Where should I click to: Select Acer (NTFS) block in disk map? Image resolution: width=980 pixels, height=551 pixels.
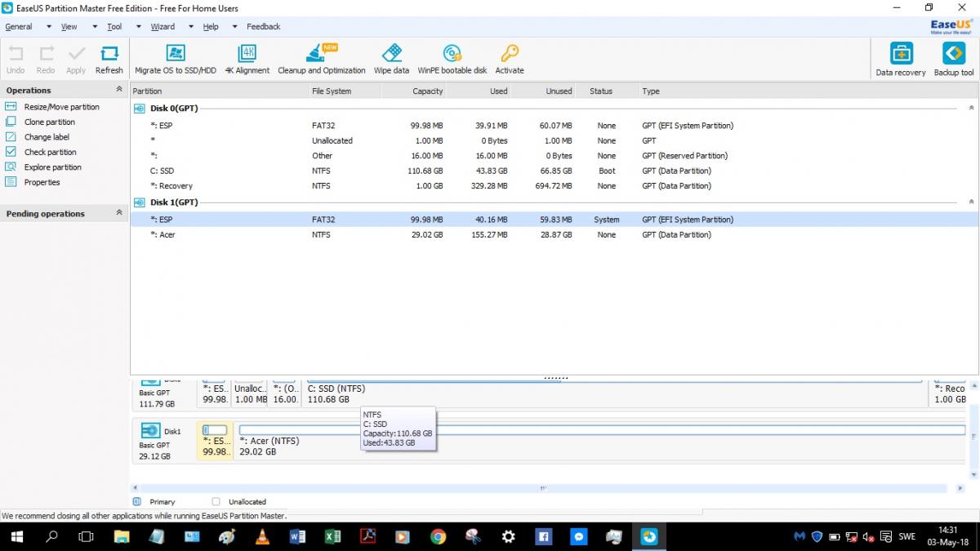[602, 441]
